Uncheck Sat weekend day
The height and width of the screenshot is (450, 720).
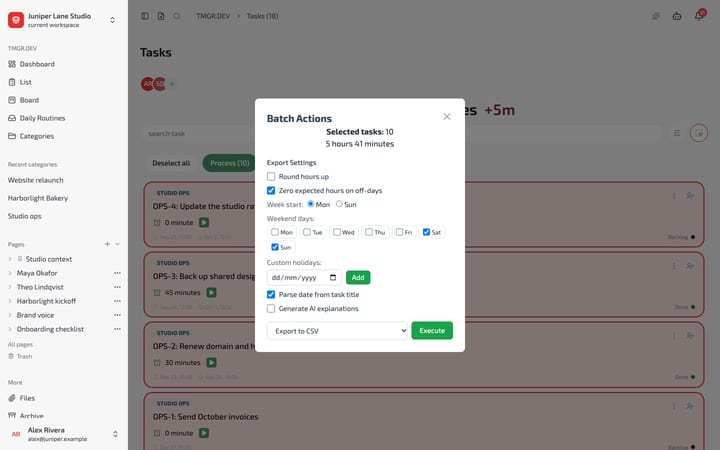(x=426, y=232)
